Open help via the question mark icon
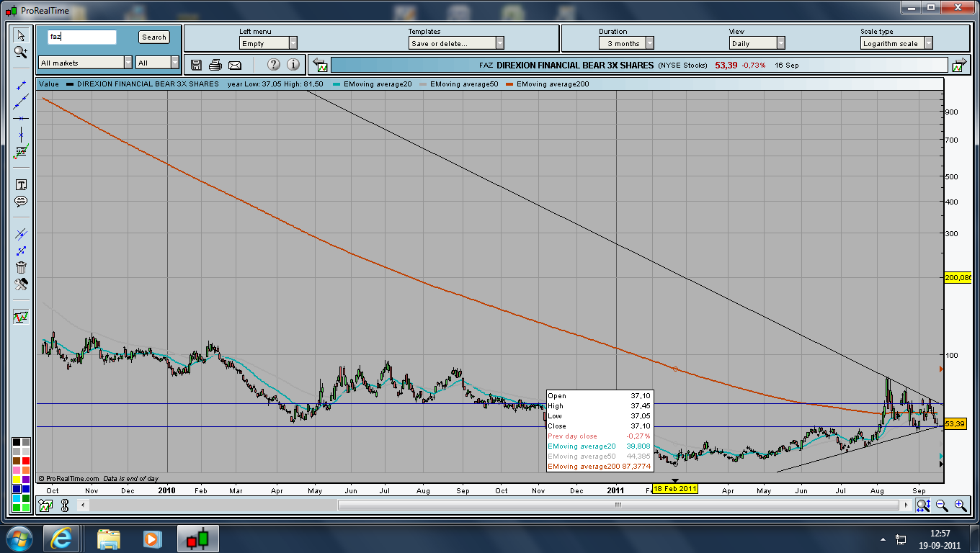980x553 pixels. pos(274,65)
